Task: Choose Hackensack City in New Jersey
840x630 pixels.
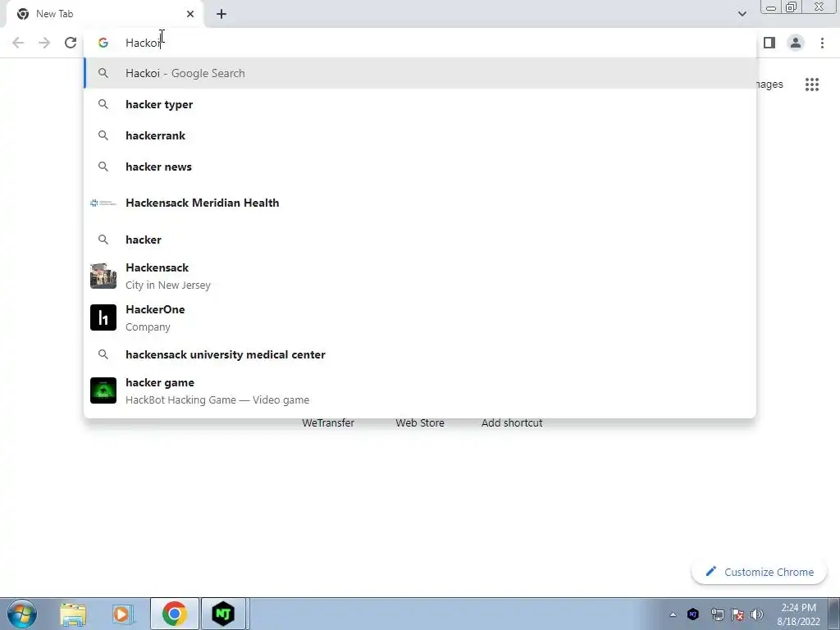Action: coord(420,276)
